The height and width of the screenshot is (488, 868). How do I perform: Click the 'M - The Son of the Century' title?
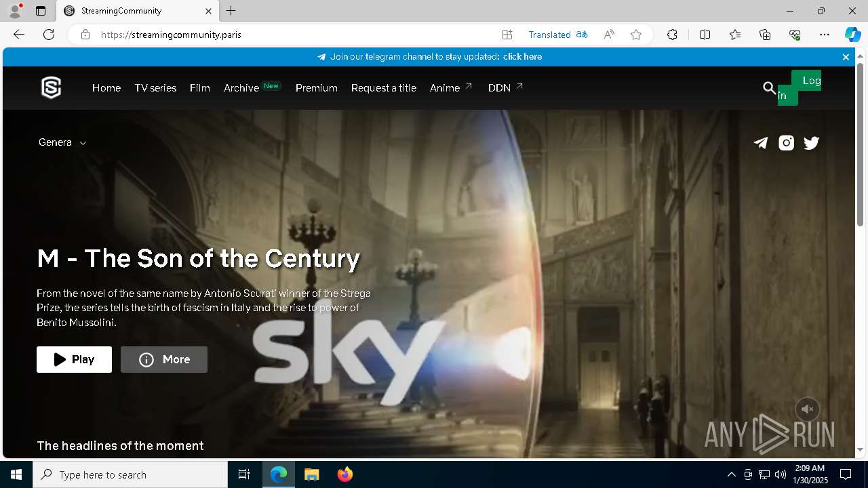(199, 258)
